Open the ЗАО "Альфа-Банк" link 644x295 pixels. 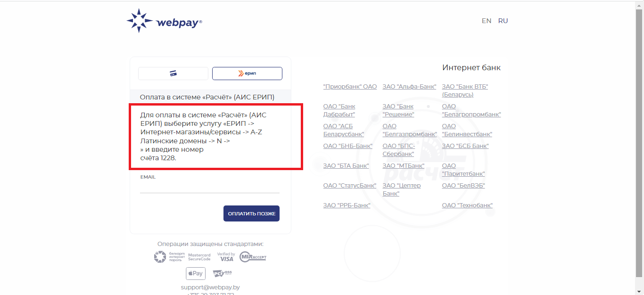click(409, 87)
